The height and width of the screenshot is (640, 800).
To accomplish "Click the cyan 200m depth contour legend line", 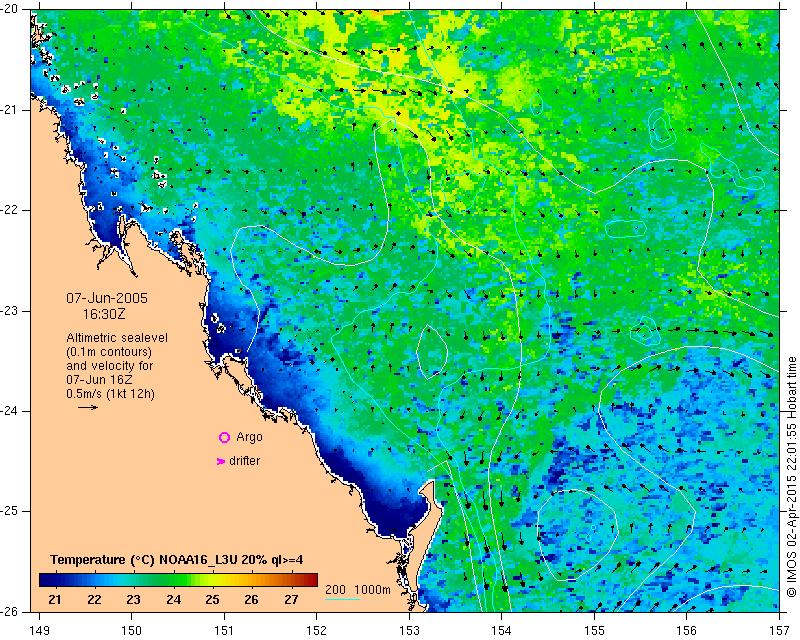I will pos(342,599).
